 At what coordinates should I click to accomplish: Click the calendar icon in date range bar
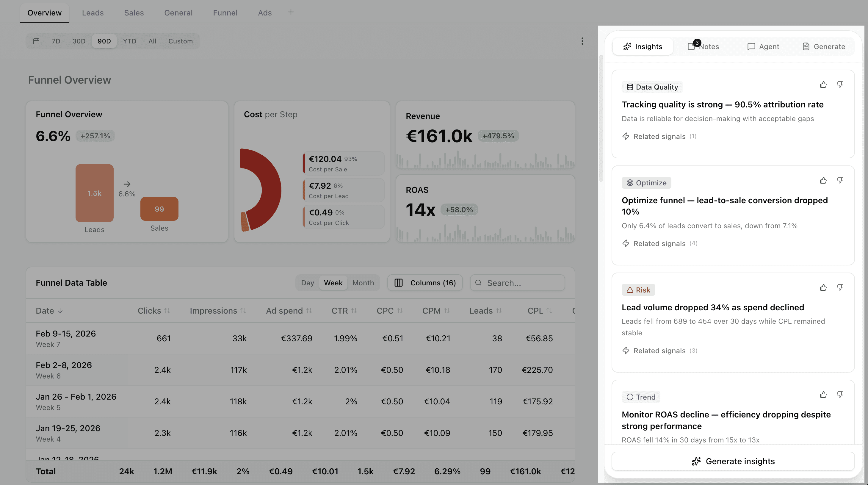click(36, 41)
